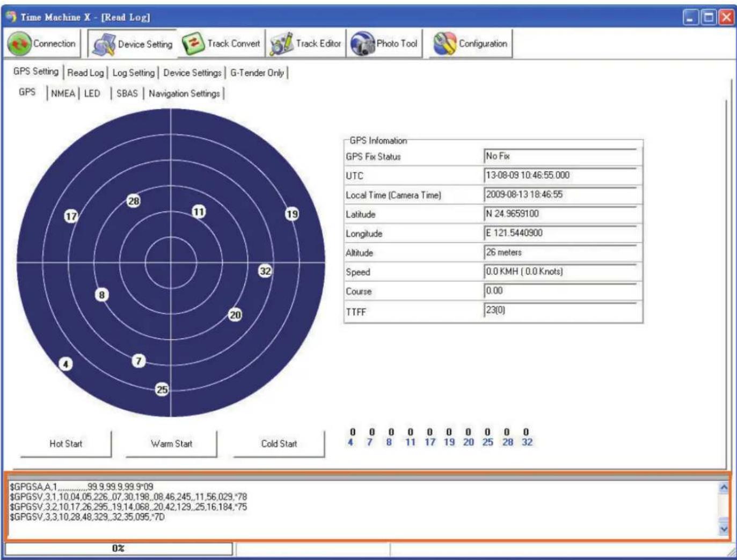Click the Speed value field

click(x=560, y=272)
